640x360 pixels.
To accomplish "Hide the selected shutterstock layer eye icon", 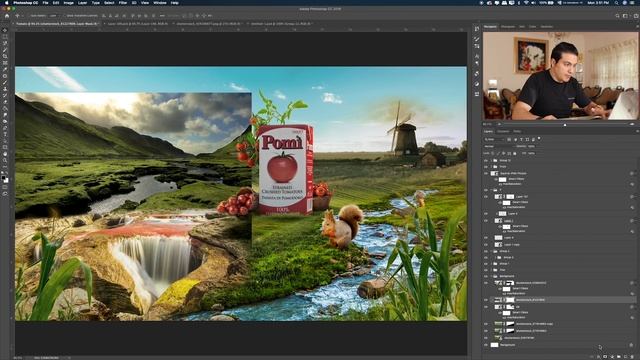I will pos(486,300).
